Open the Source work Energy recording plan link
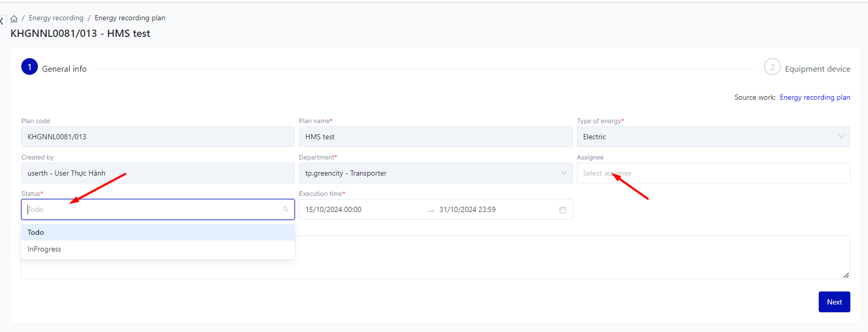Viewport: 868px width, 332px height. point(815,98)
